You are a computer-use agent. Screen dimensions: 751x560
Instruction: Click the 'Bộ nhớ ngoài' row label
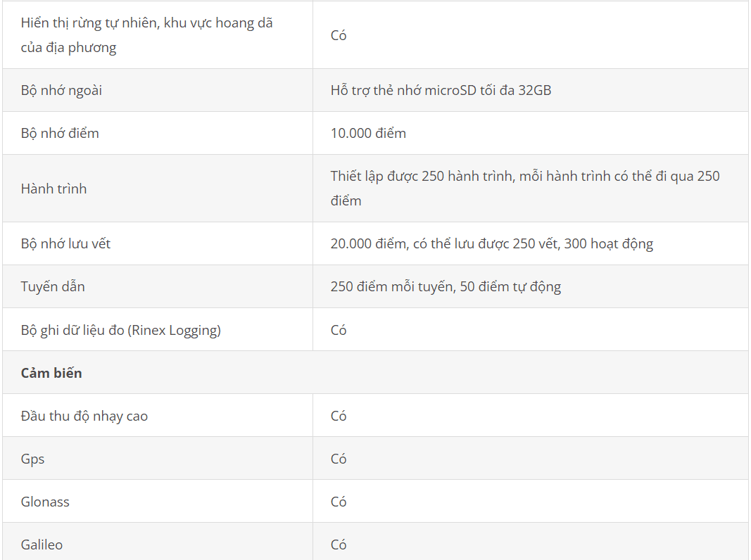tap(61, 91)
